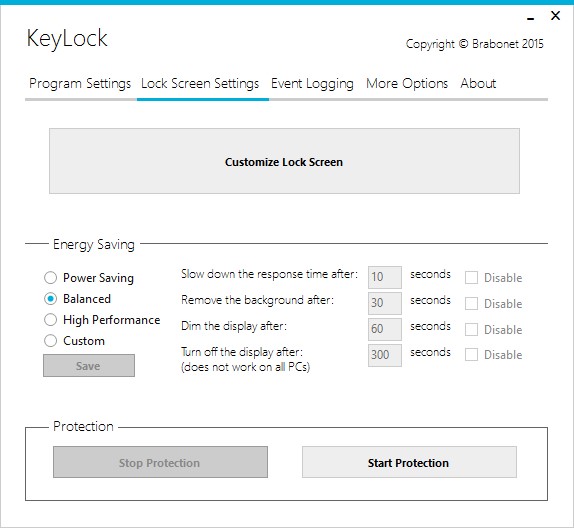Click the Customize Lock Screen button

tap(284, 161)
